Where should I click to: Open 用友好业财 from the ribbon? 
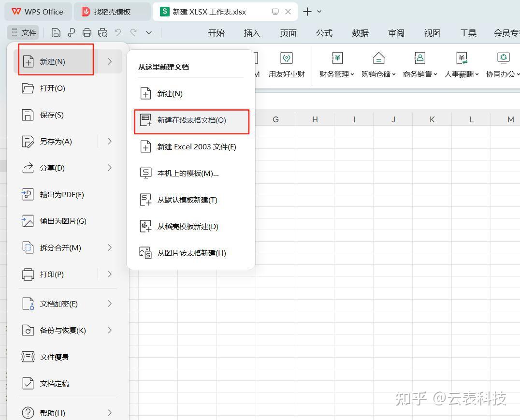coord(287,64)
